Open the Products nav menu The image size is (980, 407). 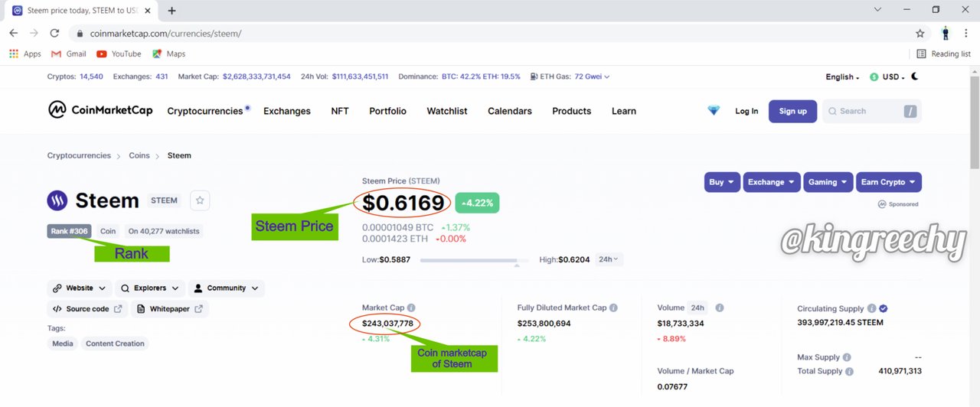point(572,111)
